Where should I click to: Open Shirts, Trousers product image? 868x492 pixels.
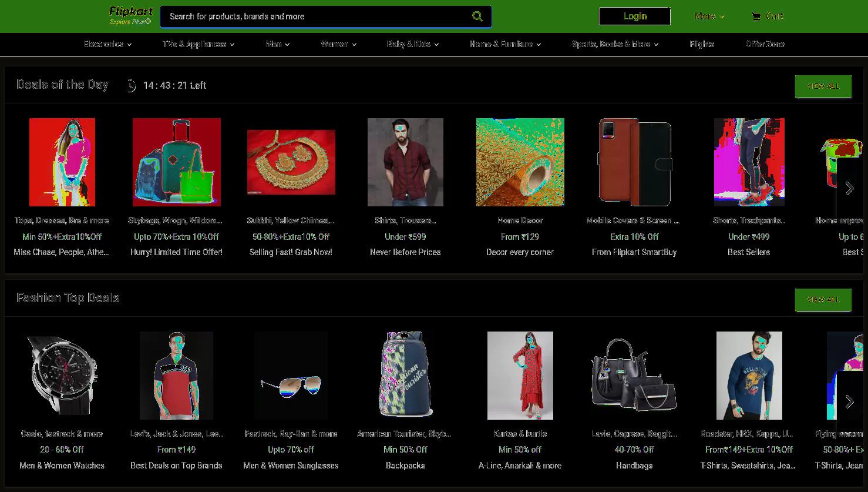coord(405,162)
